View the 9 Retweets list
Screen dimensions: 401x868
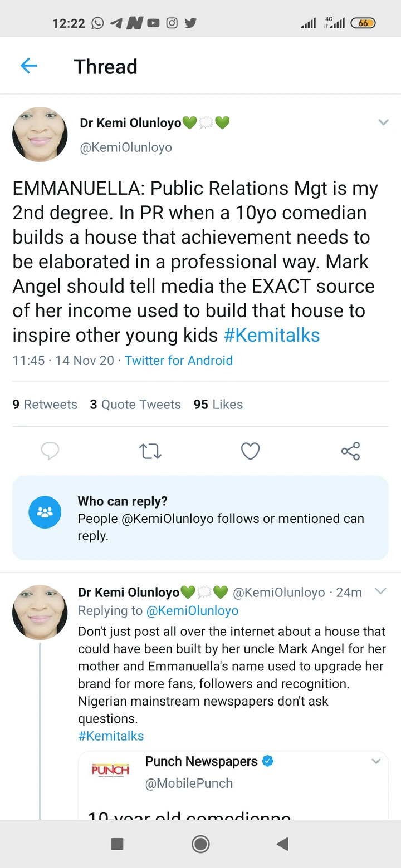click(x=45, y=405)
